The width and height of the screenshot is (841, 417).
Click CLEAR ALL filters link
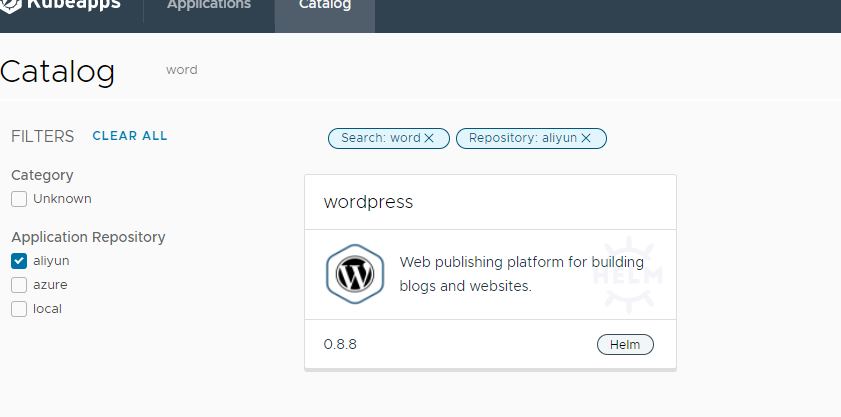[130, 136]
